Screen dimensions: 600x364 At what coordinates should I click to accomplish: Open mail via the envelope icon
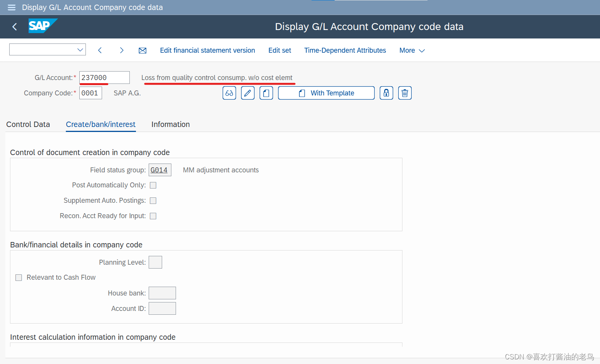(x=142, y=50)
